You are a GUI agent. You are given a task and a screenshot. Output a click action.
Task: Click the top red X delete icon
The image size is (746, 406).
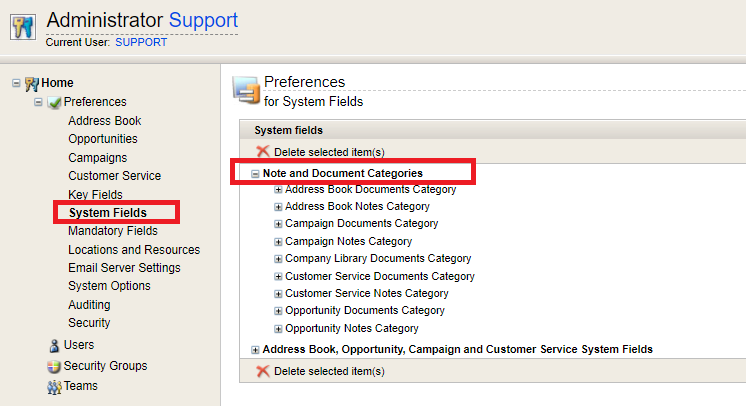pos(263,152)
